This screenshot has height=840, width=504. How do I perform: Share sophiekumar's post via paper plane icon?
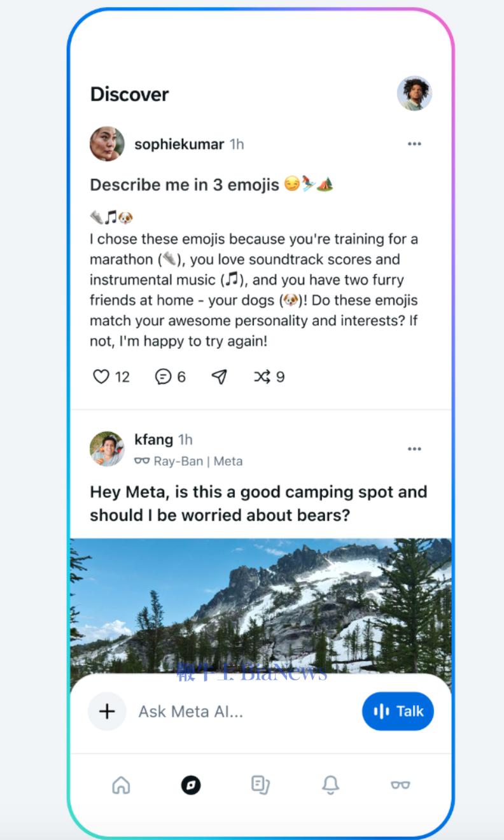(x=220, y=377)
